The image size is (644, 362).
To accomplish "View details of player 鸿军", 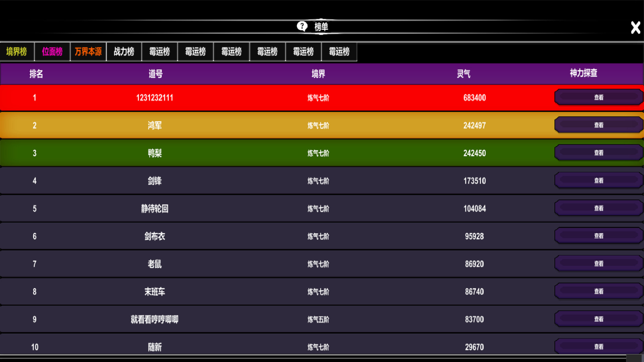I will pos(599,125).
